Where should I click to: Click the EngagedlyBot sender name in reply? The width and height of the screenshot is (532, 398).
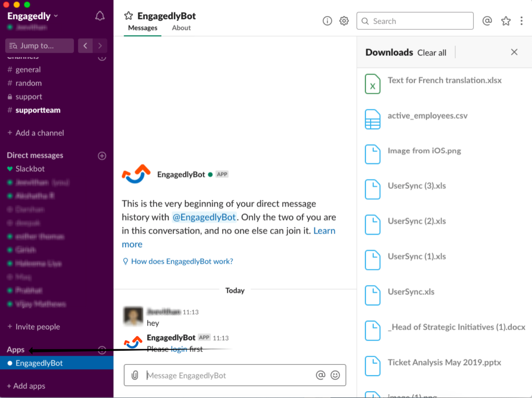click(171, 337)
